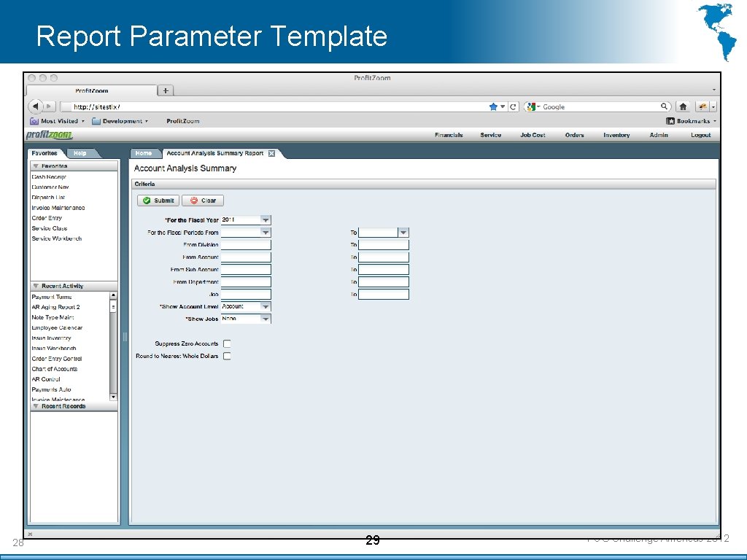The height and width of the screenshot is (560, 747).
Task: Click the Logout link
Action: click(x=701, y=135)
